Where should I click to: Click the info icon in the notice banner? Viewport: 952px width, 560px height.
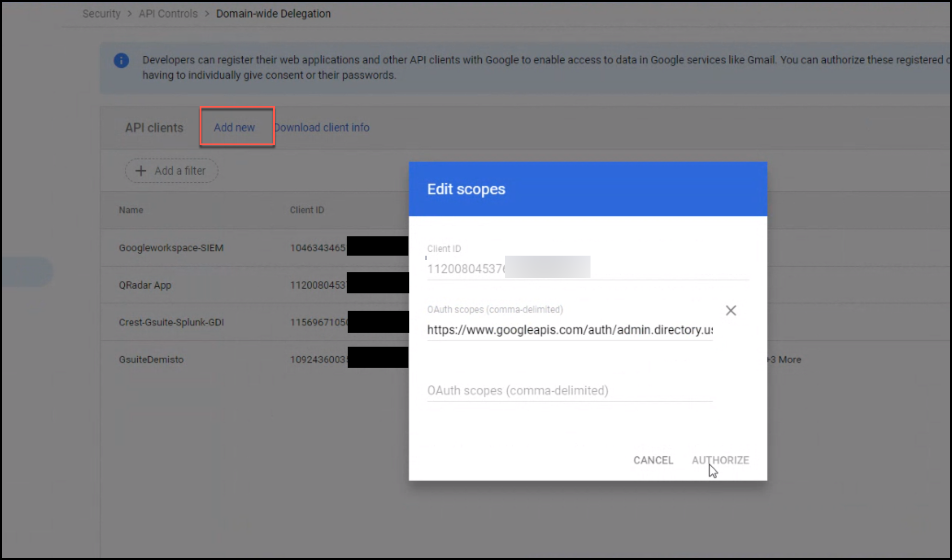pos(121,60)
